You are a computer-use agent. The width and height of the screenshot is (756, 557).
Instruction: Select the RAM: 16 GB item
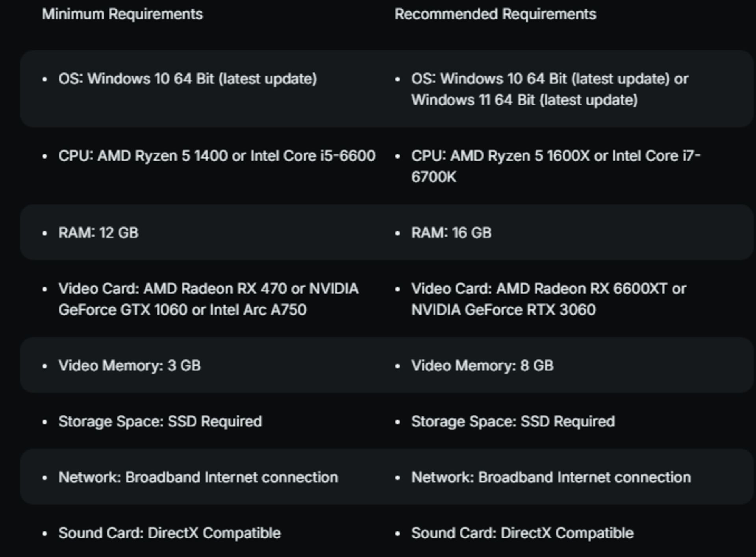tap(452, 233)
